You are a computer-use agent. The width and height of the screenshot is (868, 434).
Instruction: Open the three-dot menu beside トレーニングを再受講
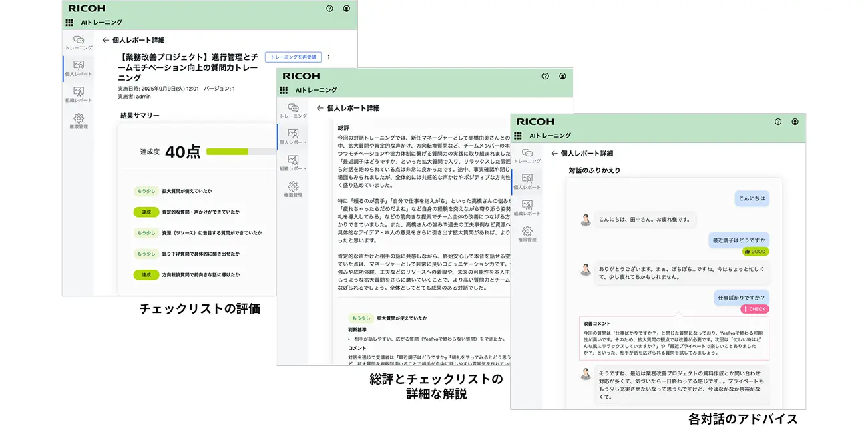328,57
